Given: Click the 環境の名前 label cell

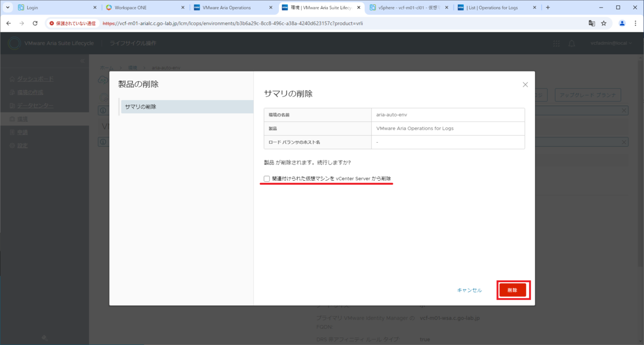Looking at the screenshot, I should point(318,115).
